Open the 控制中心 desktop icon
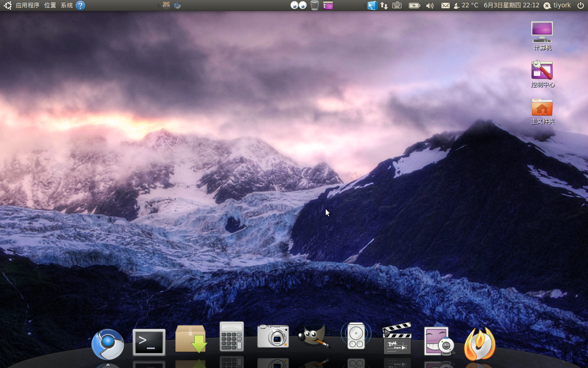The image size is (588, 368). (x=543, y=74)
